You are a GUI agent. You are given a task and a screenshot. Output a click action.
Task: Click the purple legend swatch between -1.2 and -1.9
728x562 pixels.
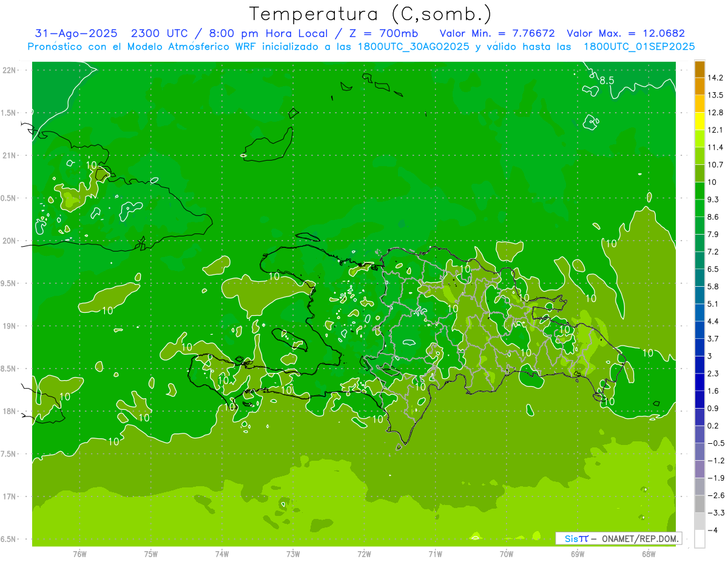point(699,469)
